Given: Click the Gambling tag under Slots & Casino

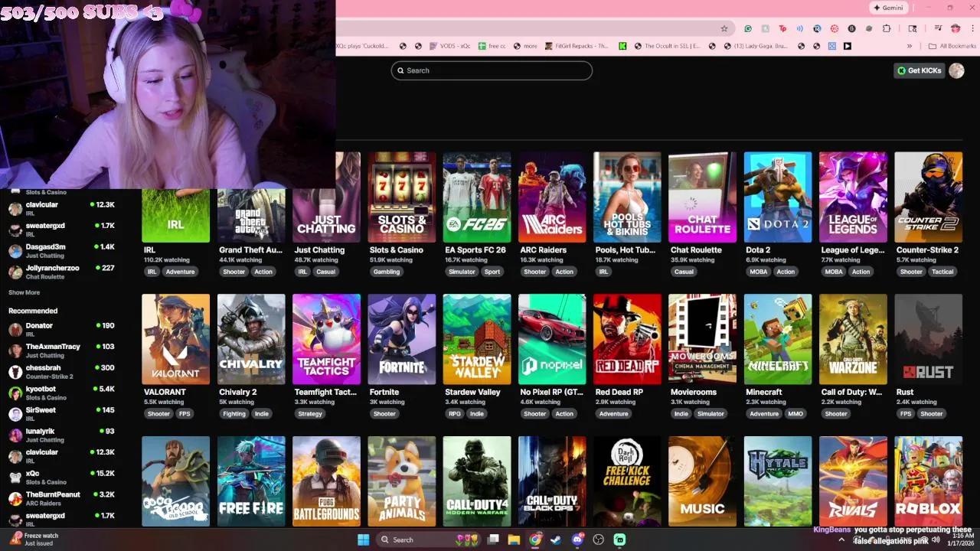Looking at the screenshot, I should click(387, 272).
